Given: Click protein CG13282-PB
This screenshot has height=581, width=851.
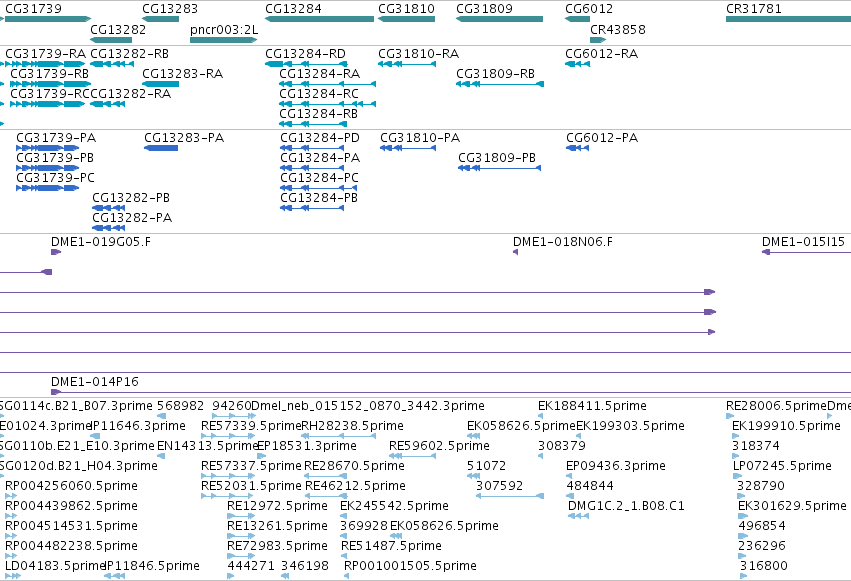Looking at the screenshot, I should [109, 208].
